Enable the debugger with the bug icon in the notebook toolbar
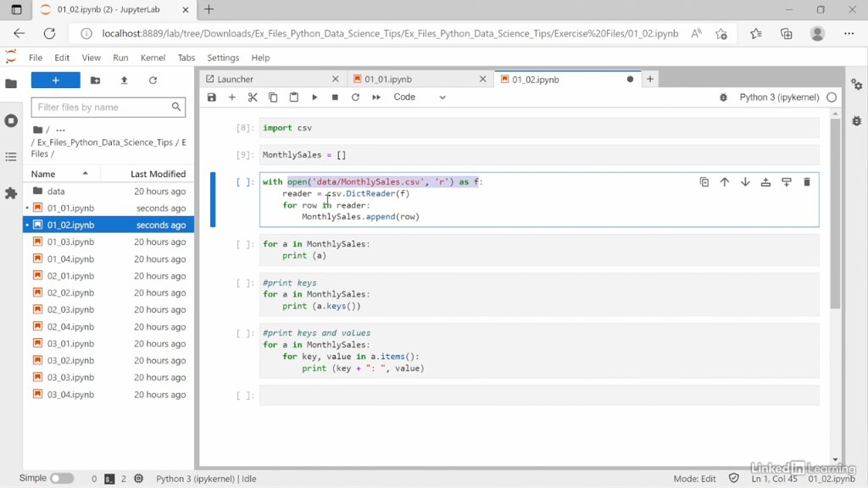The height and width of the screenshot is (488, 868). point(723,97)
